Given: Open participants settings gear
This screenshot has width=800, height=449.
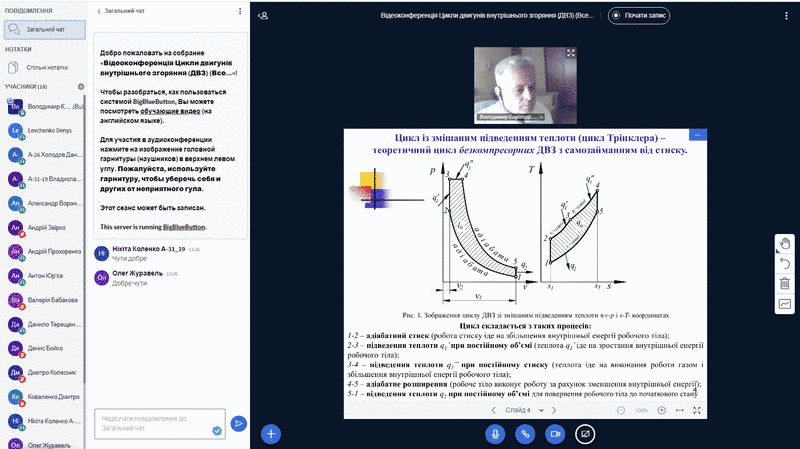Looking at the screenshot, I should tap(81, 87).
